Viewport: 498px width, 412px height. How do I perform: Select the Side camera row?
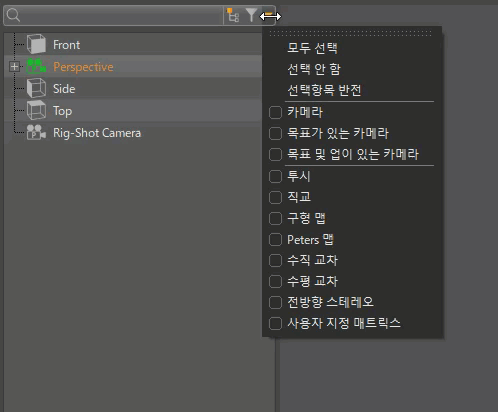133,88
